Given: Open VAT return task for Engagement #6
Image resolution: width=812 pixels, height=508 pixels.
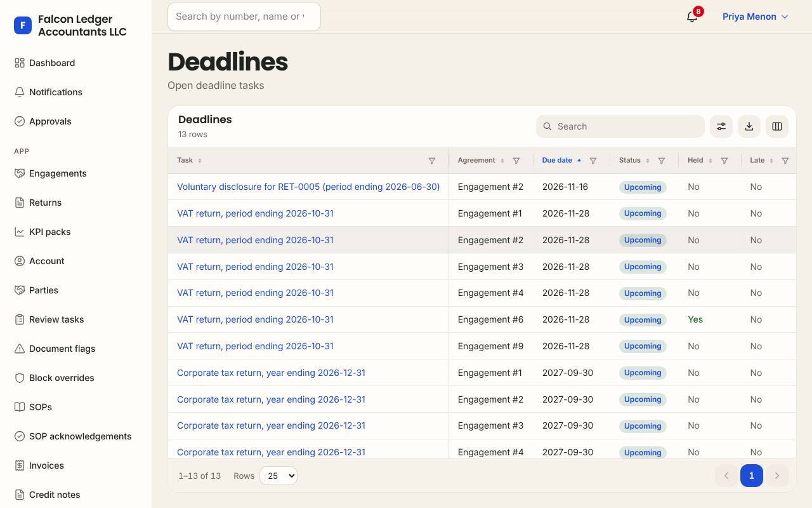Looking at the screenshot, I should [x=255, y=319].
